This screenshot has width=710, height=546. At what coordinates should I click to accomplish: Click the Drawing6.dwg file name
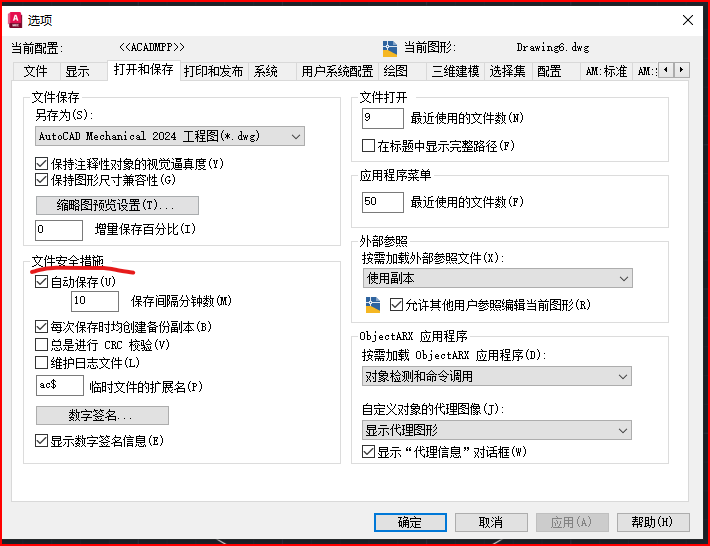[553, 47]
